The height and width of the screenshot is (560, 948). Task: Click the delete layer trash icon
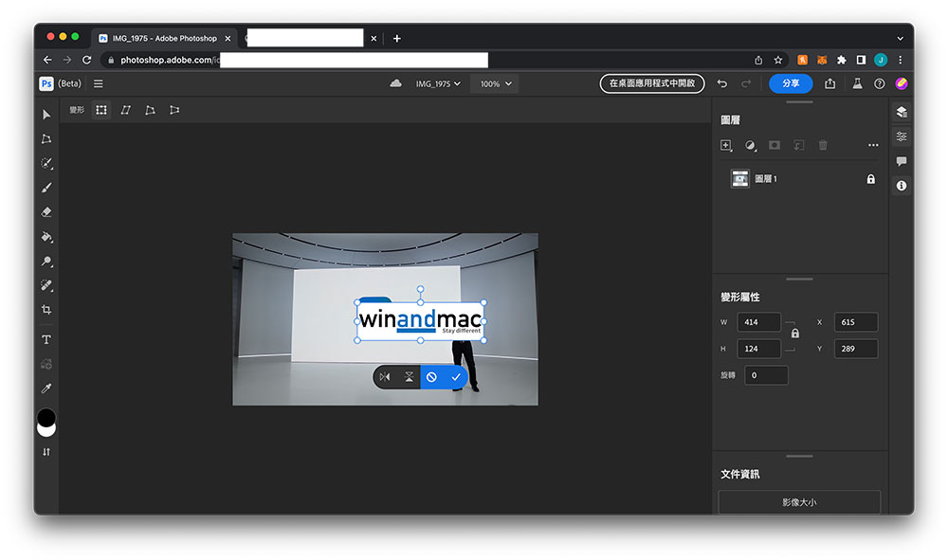pos(823,145)
